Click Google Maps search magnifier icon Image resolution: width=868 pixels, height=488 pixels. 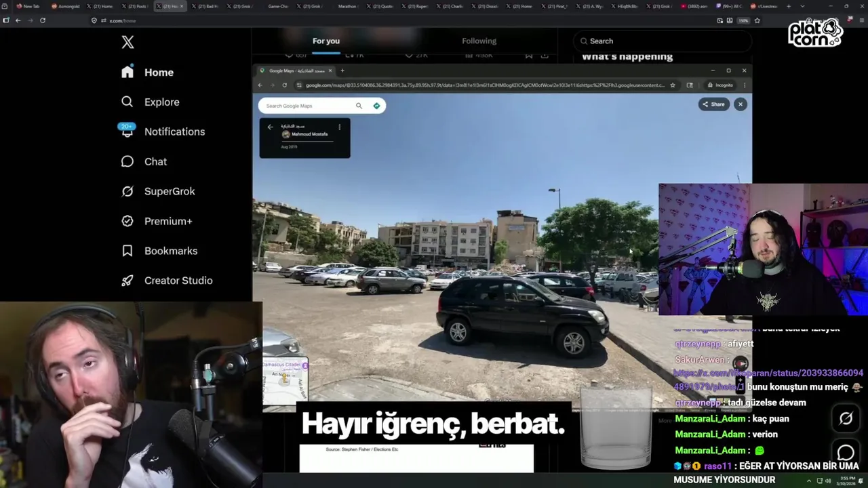tap(359, 106)
